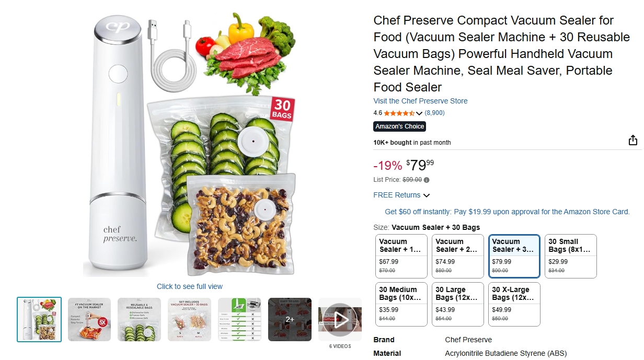Image resolution: width=644 pixels, height=360 pixels.
Task: Select the 30 Medium Bags option
Action: (401, 304)
